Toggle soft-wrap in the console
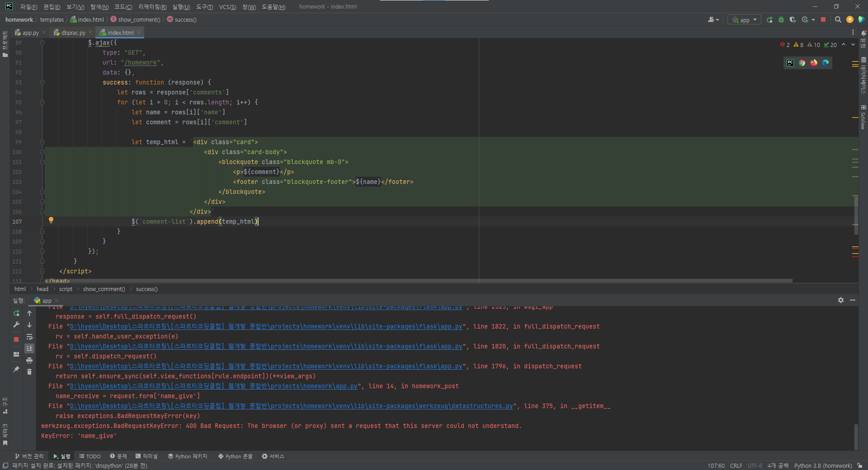 pyautogui.click(x=29, y=337)
